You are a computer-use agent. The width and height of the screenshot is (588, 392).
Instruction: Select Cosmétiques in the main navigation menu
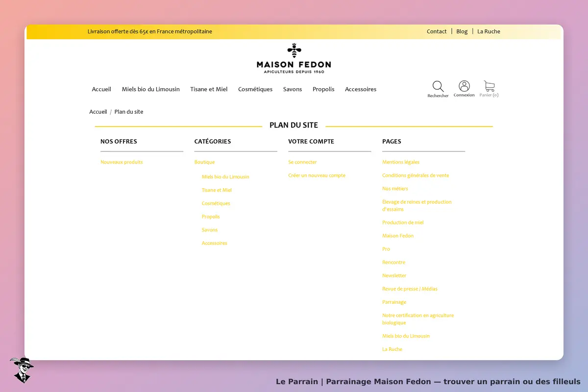(255, 89)
